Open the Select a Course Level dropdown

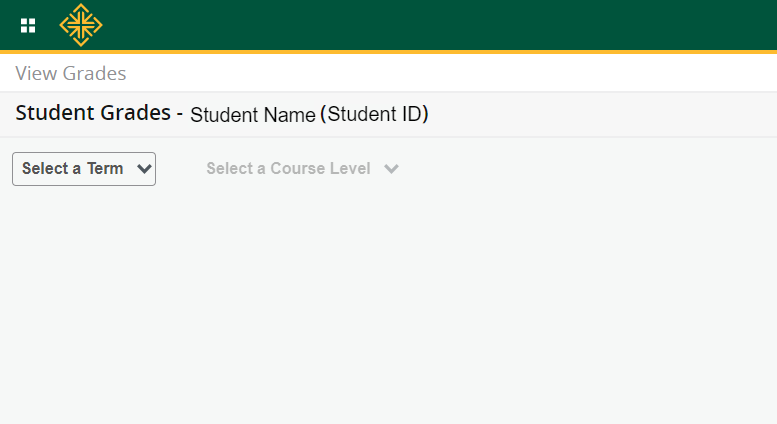(x=302, y=169)
